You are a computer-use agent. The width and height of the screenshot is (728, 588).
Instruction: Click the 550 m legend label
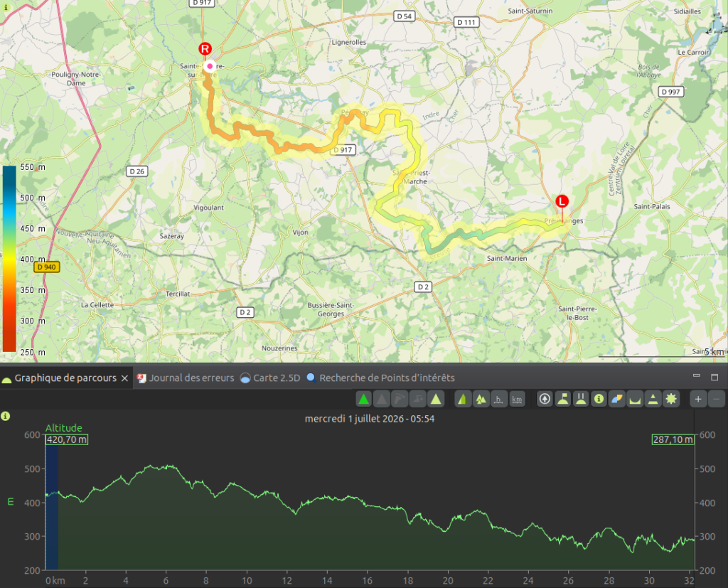coord(33,167)
